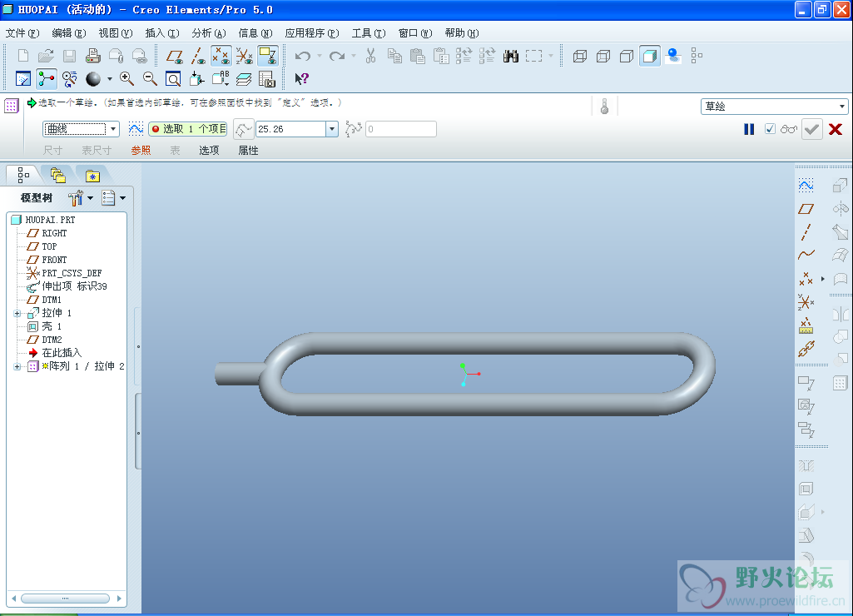Screen dimensions: 853x616
Task: Click the Open file folder icon
Action: coord(47,56)
